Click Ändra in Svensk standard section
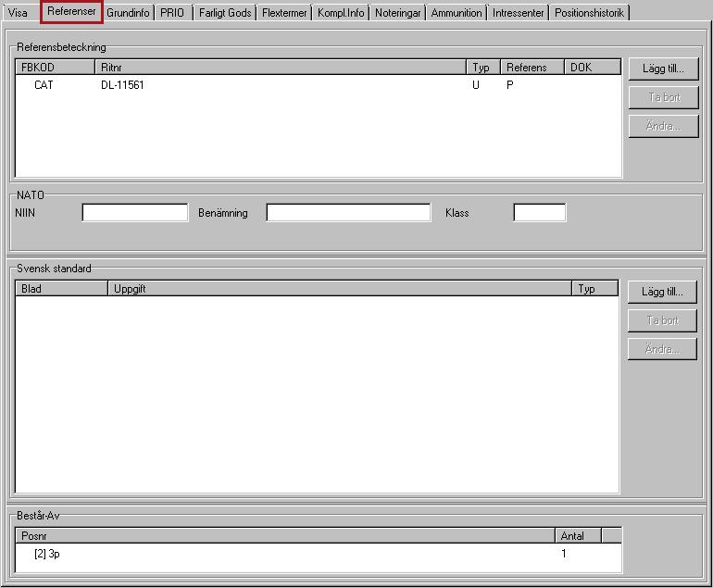Viewport: 713px width, 588px height. 662,349
